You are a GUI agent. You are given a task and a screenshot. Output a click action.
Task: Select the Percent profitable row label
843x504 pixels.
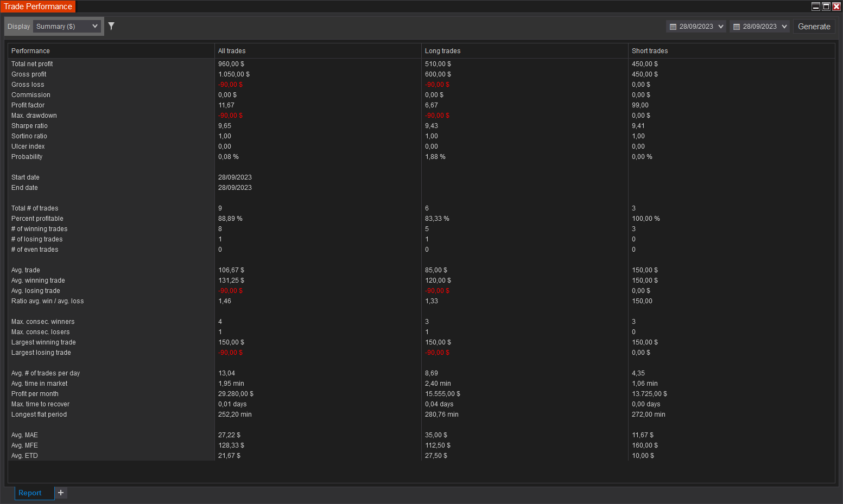pyautogui.click(x=37, y=219)
